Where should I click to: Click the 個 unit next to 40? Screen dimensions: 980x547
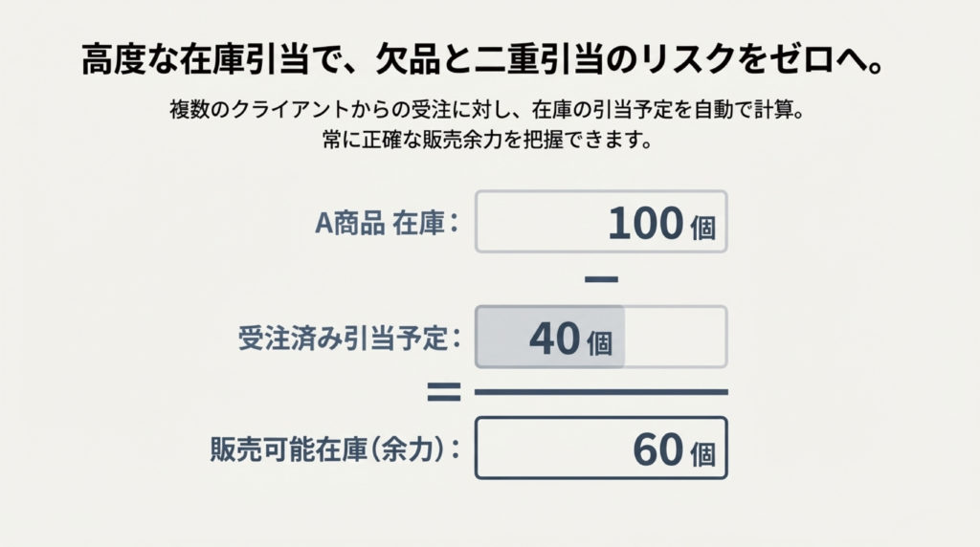tap(601, 341)
